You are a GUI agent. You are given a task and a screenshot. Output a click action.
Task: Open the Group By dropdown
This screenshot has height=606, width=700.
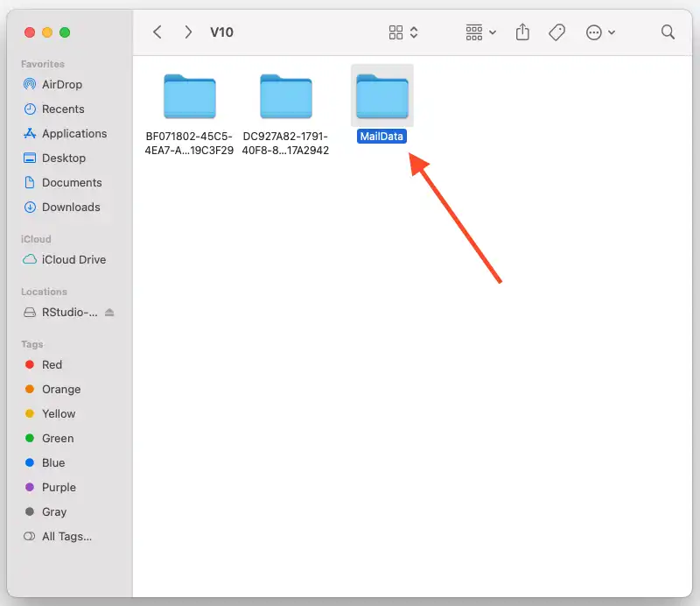coord(480,32)
